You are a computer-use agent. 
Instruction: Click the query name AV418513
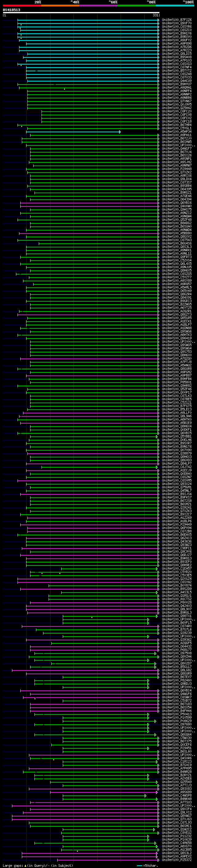[x=11, y=10]
